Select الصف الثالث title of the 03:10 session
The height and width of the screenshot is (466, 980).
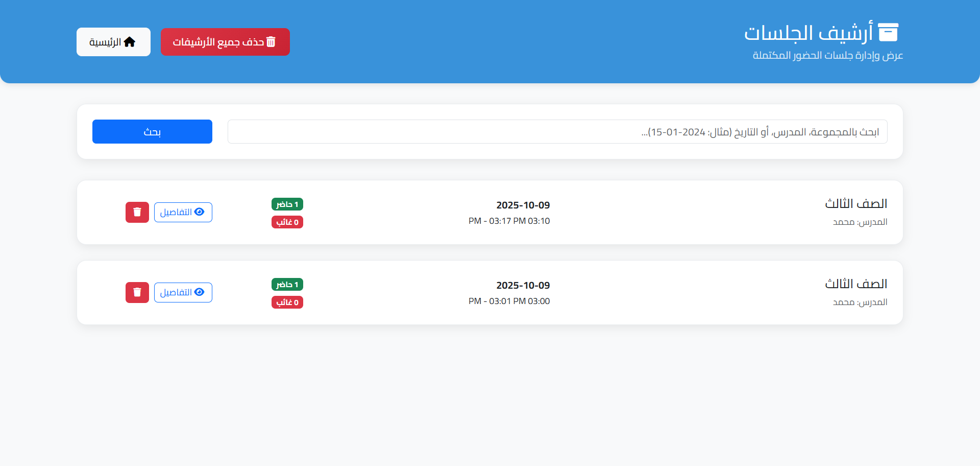pos(855,204)
